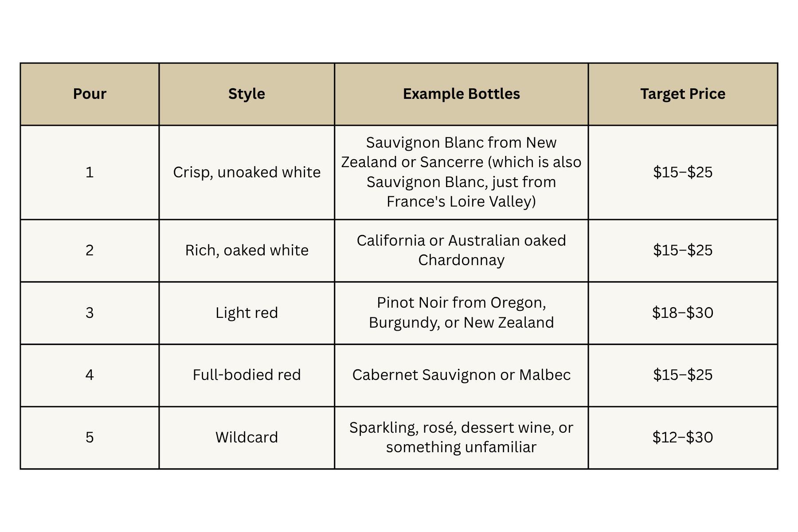The image size is (798, 532).
Task: Click the Light red style cell
Action: tap(246, 313)
